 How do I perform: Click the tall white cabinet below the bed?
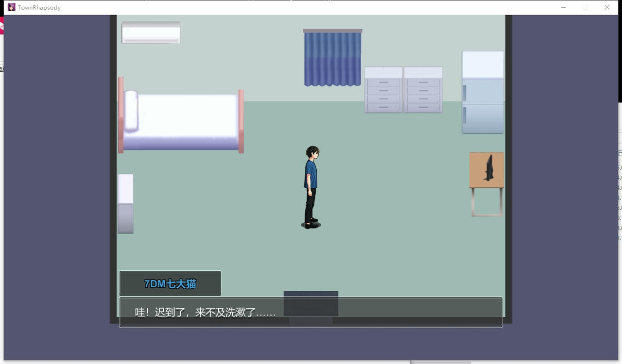(125, 203)
